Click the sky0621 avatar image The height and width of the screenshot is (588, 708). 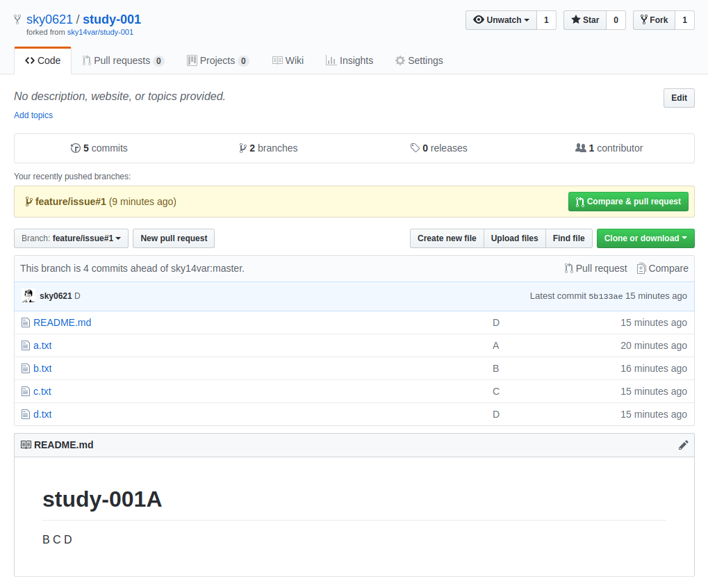pyautogui.click(x=28, y=296)
